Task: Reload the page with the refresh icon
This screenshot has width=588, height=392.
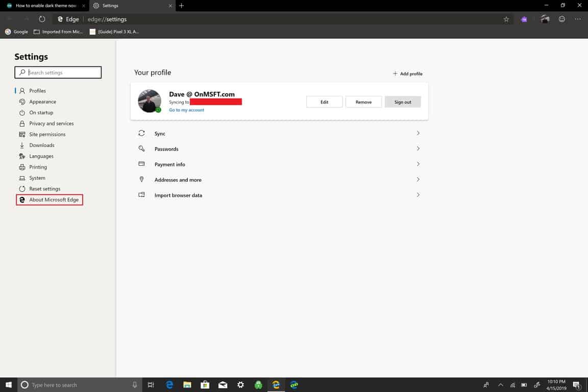Action: 42,19
